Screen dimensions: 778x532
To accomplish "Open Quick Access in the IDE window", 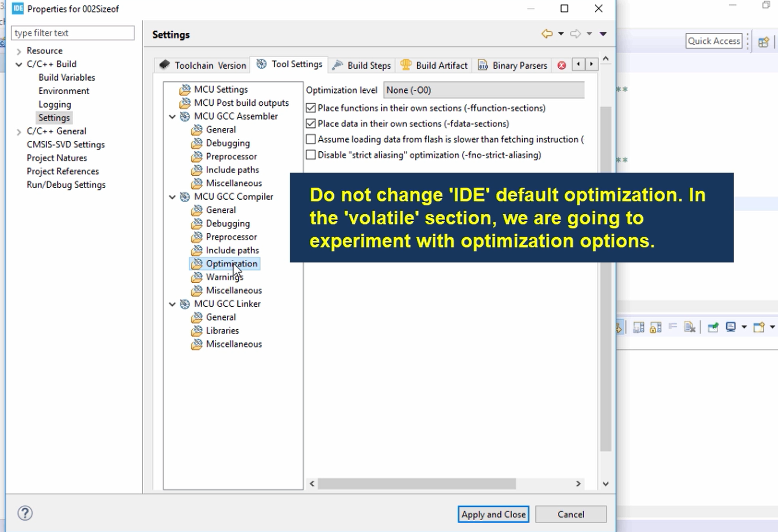I will pyautogui.click(x=714, y=41).
